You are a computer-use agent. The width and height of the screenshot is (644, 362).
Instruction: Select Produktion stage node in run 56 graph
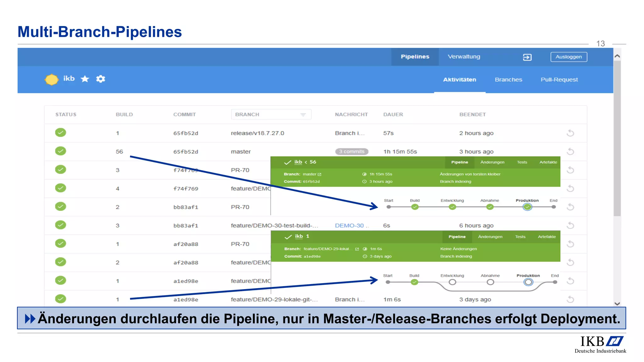coord(527,207)
